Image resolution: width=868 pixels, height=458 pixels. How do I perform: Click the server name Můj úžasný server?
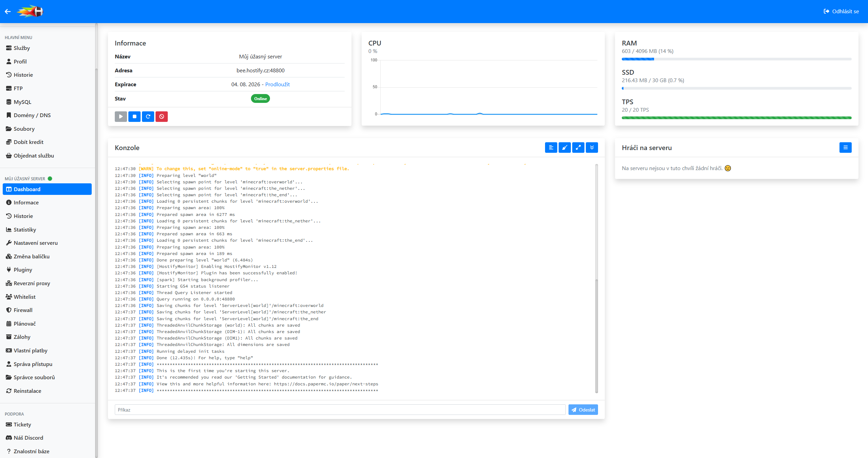[x=260, y=56]
